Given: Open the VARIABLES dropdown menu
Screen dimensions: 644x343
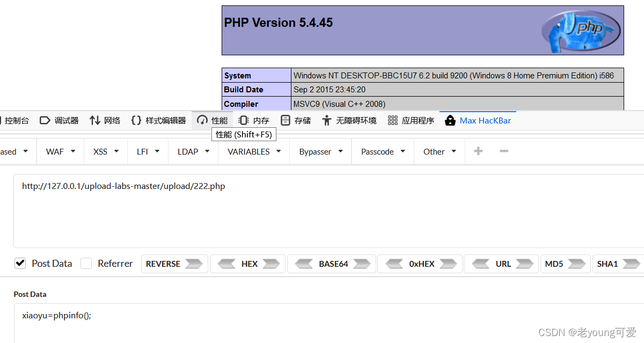Looking at the screenshot, I should (254, 151).
